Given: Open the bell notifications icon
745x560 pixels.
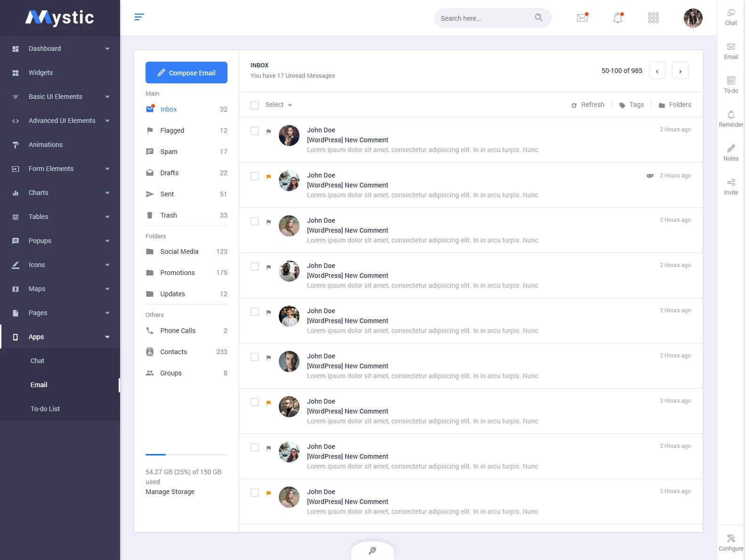Looking at the screenshot, I should tap(618, 18).
